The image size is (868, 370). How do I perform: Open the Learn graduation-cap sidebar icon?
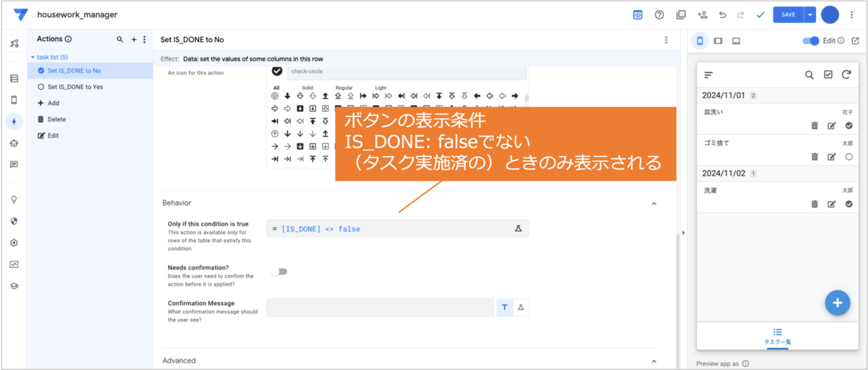[14, 286]
